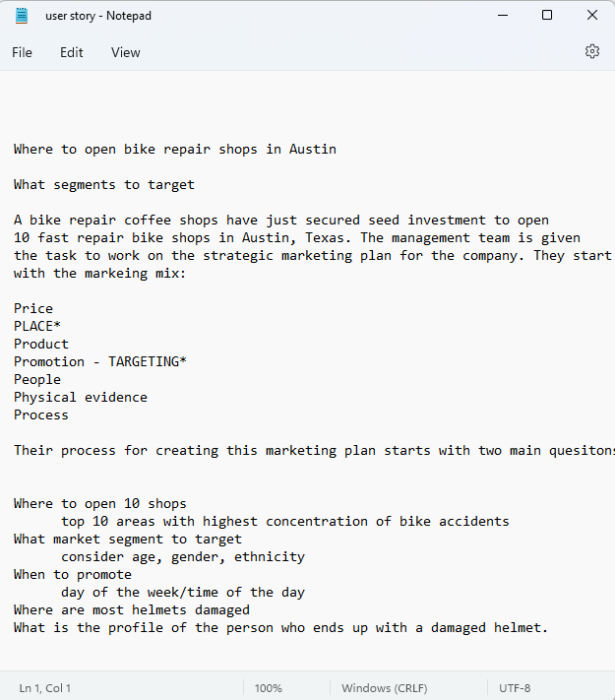Place cursor on Physical evidence line
This screenshot has height=700, width=615.
81,398
